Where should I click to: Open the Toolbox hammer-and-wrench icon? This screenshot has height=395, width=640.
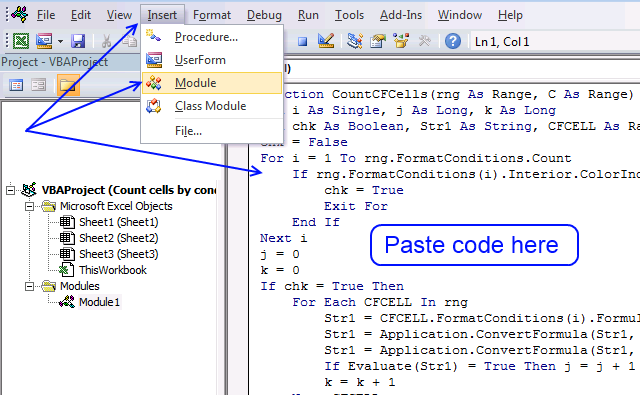pyautogui.click(x=424, y=41)
